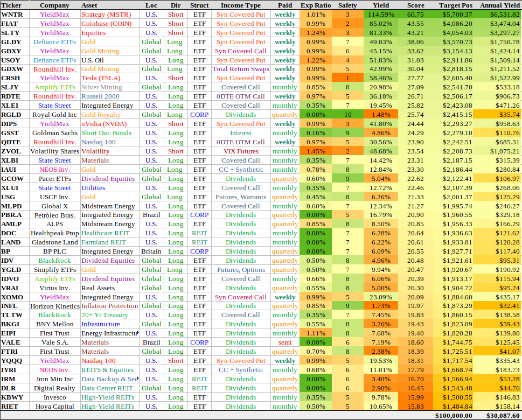Select the Company column header
This screenshot has width=522, height=420.
click(54, 5)
